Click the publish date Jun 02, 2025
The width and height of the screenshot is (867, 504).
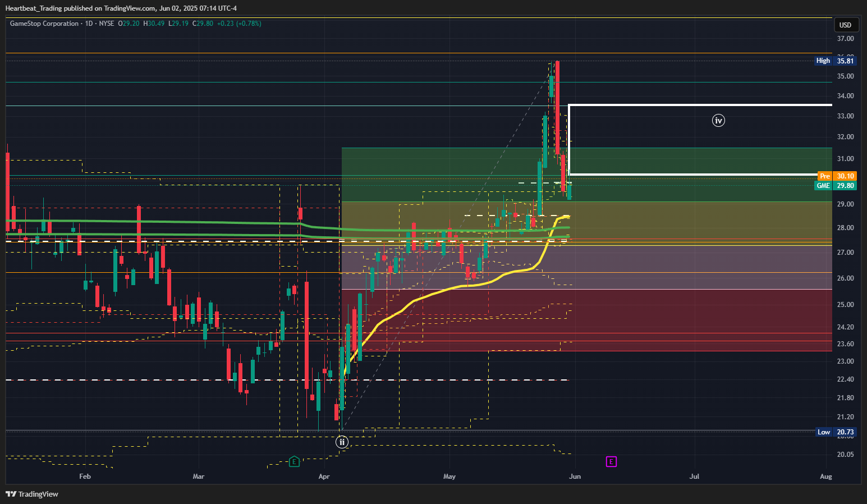click(178, 8)
